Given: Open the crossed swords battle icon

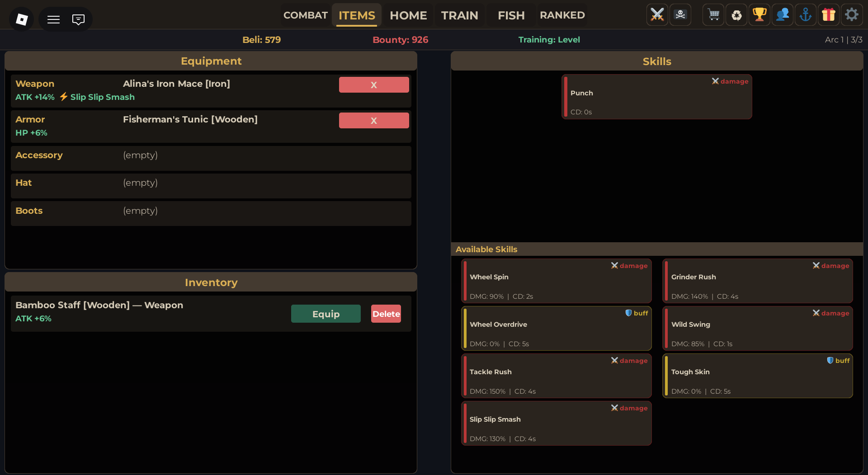Looking at the screenshot, I should pos(657,15).
